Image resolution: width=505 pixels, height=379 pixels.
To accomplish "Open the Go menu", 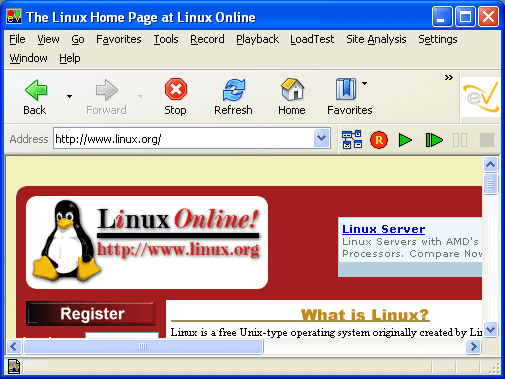I will point(78,39).
